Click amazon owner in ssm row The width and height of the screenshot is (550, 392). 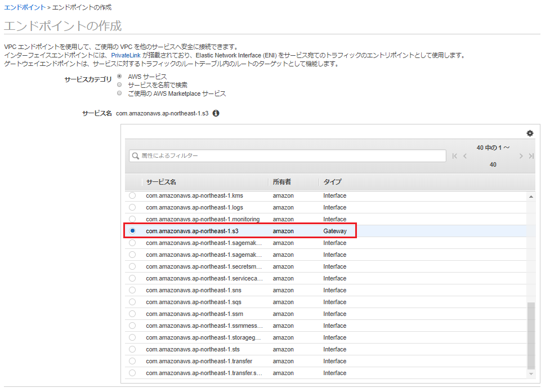[283, 314]
